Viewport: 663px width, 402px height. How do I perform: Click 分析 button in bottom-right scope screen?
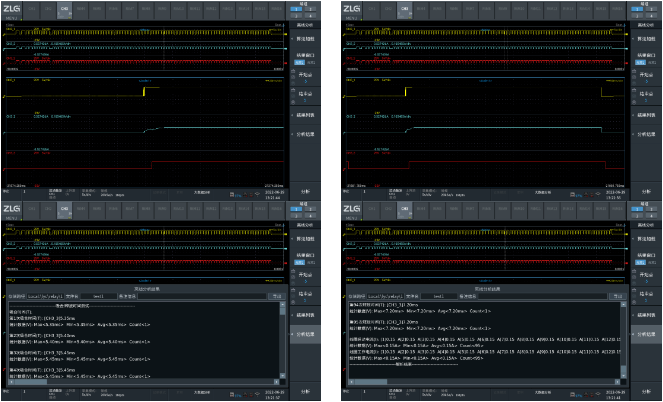pyautogui.click(x=645, y=392)
